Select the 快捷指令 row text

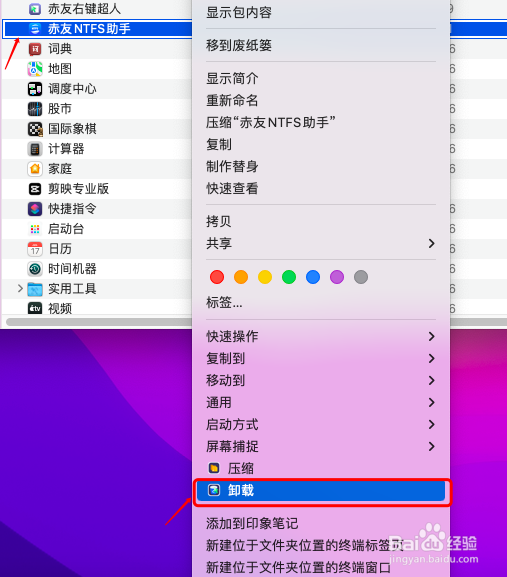coord(72,209)
